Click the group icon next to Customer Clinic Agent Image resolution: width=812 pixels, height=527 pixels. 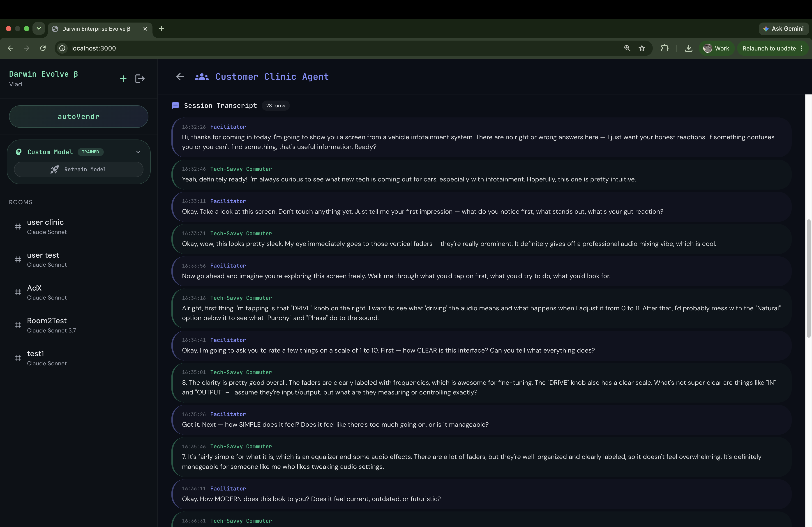pos(202,77)
